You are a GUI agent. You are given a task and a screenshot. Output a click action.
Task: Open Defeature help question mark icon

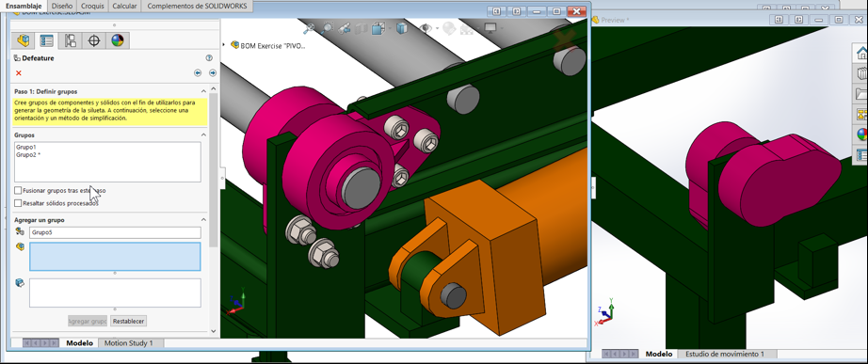click(209, 57)
